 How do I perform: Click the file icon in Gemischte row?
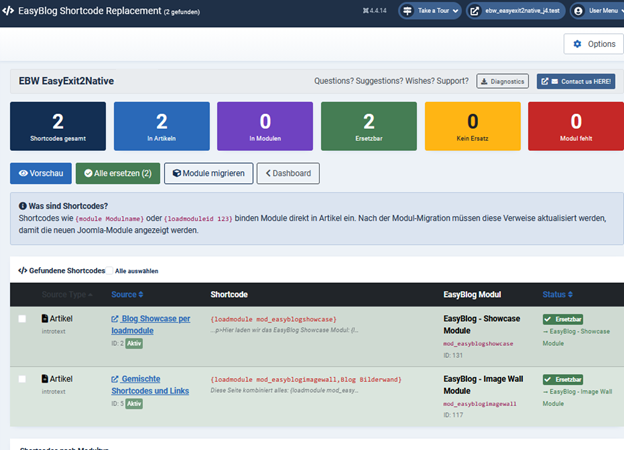click(45, 378)
